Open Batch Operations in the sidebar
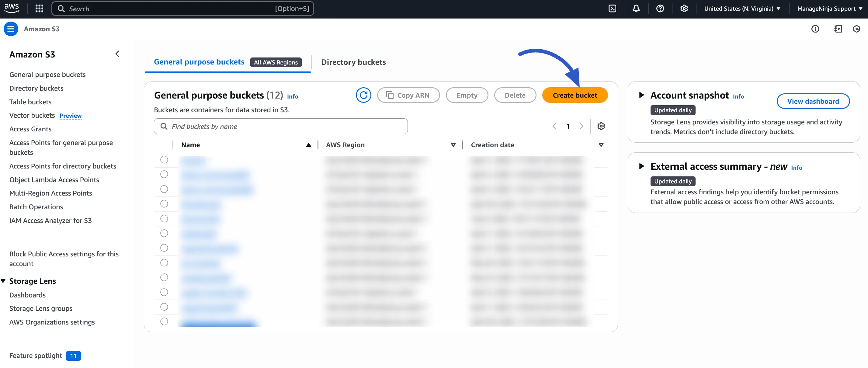 (x=36, y=207)
